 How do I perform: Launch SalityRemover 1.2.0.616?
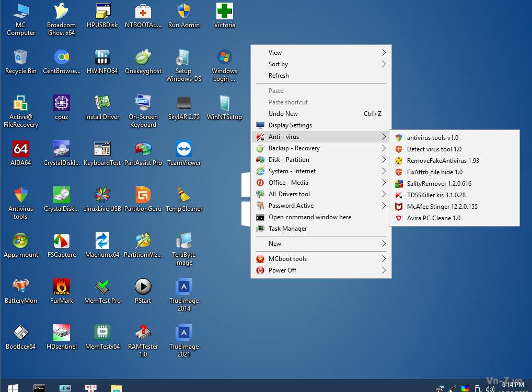tap(454, 184)
